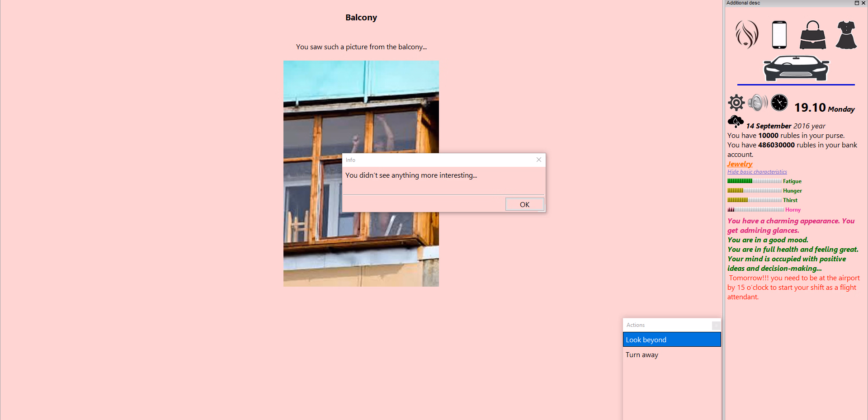Image resolution: width=868 pixels, height=420 pixels.
Task: Click the charming appearance status text
Action: 791,226
